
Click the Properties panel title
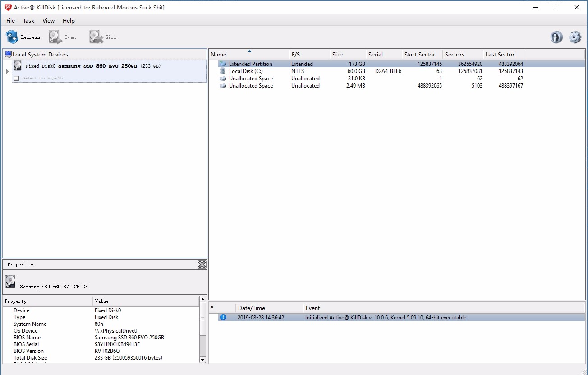(x=21, y=264)
